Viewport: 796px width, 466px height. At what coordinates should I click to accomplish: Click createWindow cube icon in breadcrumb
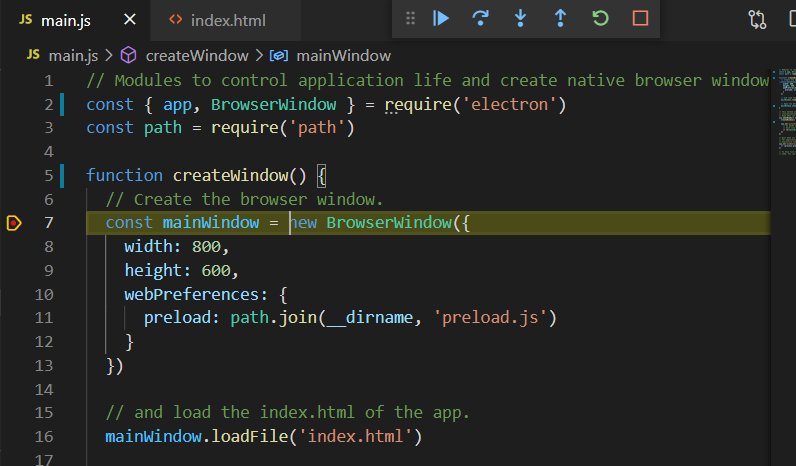click(x=128, y=55)
